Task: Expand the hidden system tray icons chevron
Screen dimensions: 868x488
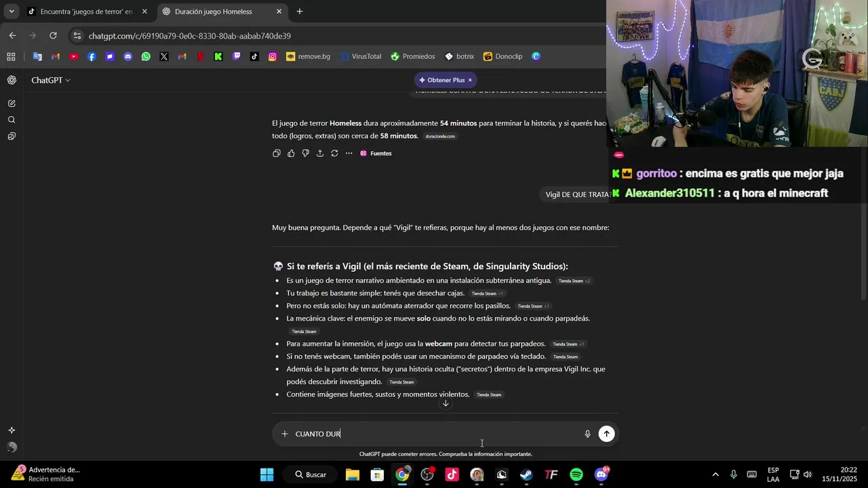Action: click(x=715, y=474)
